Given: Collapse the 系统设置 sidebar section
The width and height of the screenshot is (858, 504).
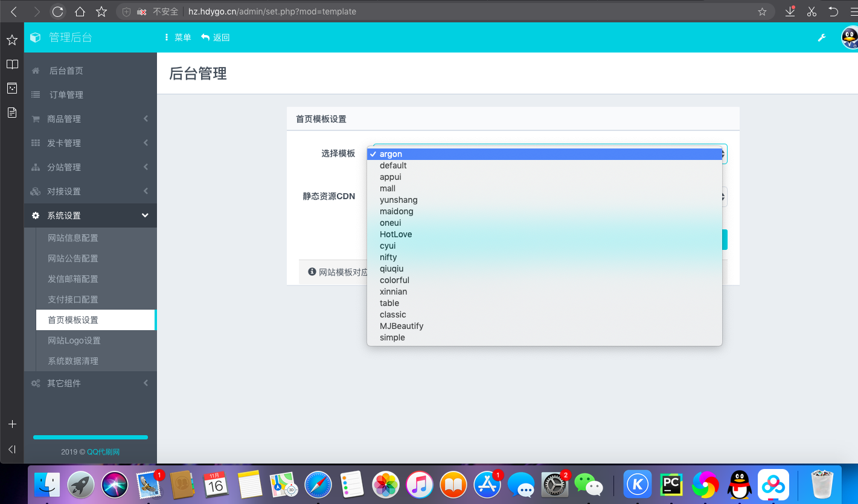Looking at the screenshot, I should pos(91,215).
